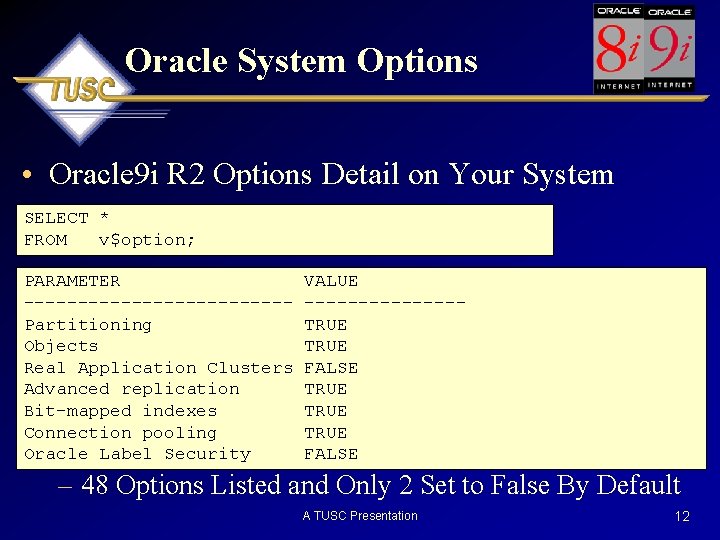720x540 pixels.
Task: Click the 'Oracle System Options' title
Action: click(301, 62)
